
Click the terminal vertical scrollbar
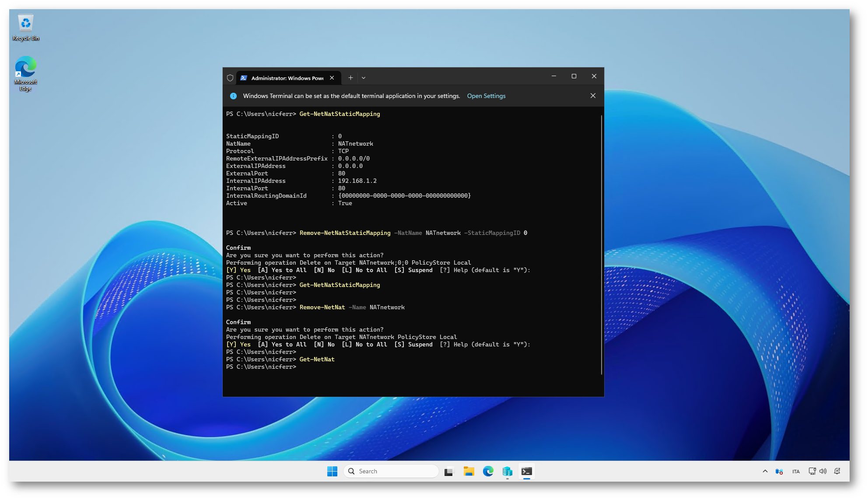click(x=602, y=245)
